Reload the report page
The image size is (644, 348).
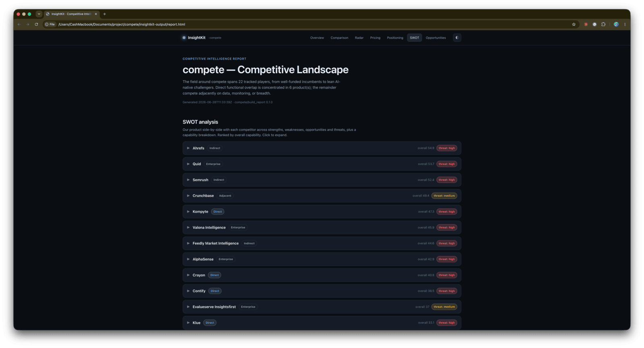point(36,25)
